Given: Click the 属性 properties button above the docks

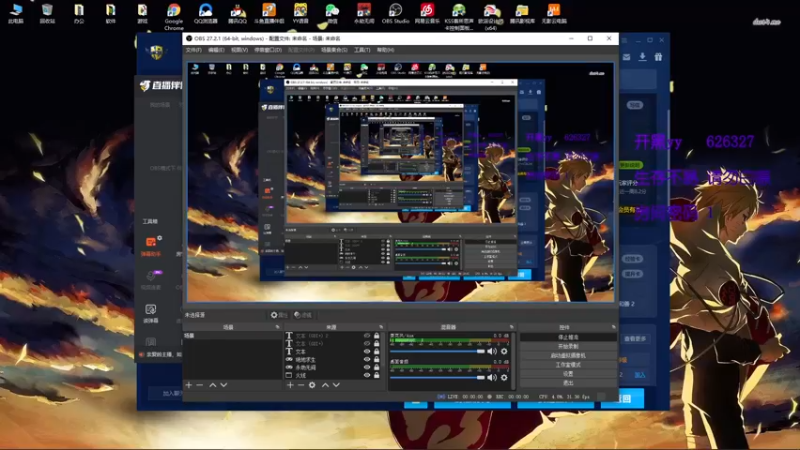Looking at the screenshot, I should tap(279, 315).
